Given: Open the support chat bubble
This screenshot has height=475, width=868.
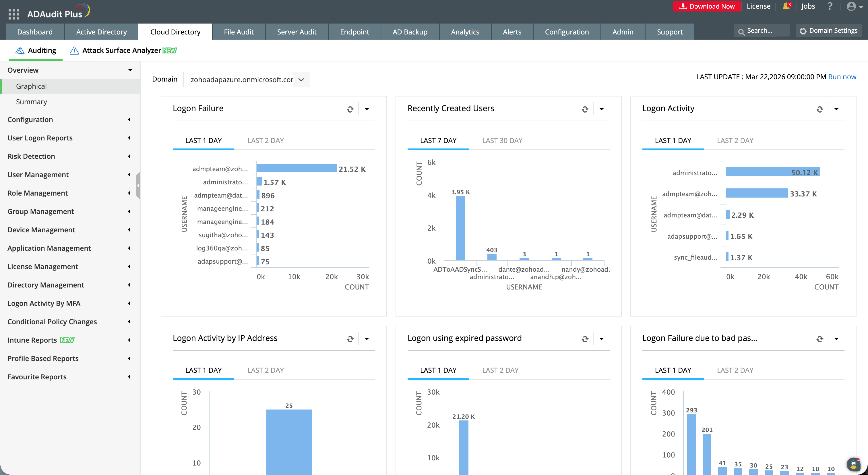Looking at the screenshot, I should (854, 464).
